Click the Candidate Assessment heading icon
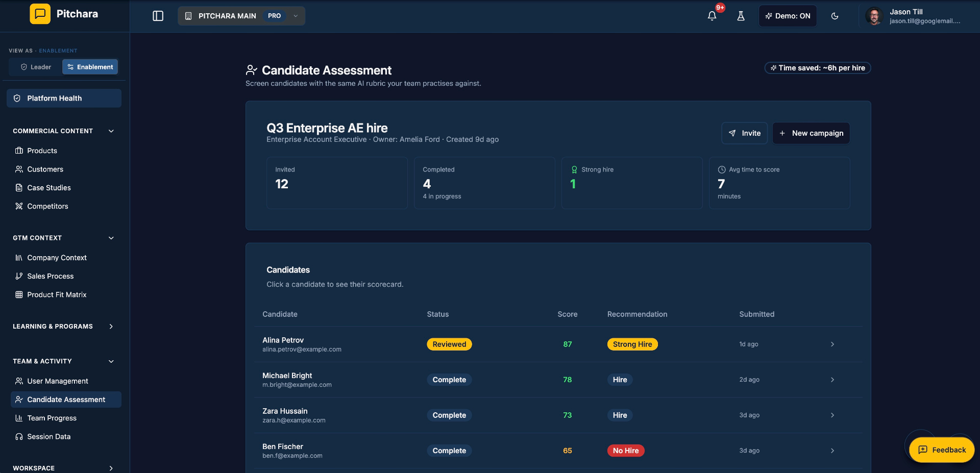Image resolution: width=980 pixels, height=473 pixels. click(252, 70)
